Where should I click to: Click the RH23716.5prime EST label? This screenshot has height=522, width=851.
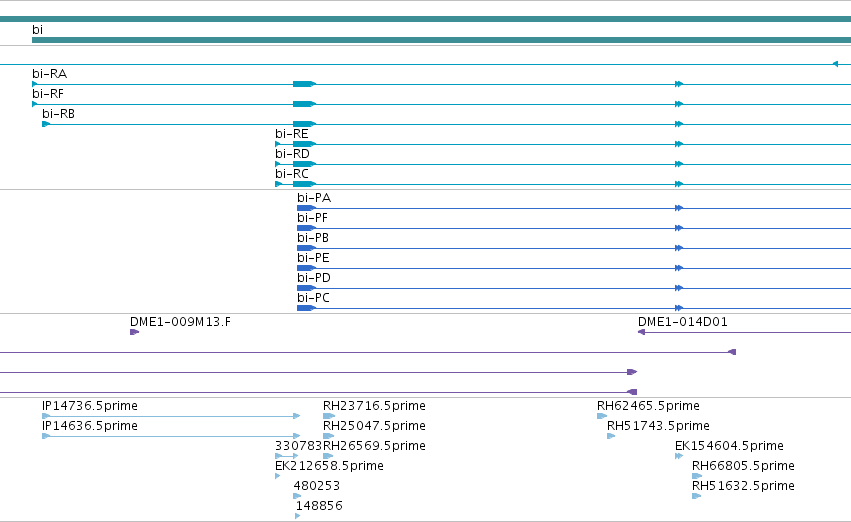[374, 406]
